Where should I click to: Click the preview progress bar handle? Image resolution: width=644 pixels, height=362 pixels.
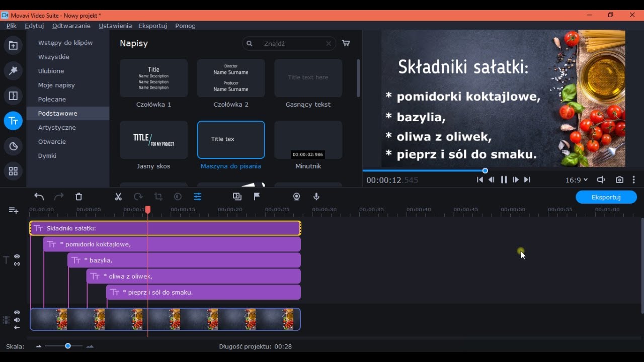pyautogui.click(x=485, y=170)
